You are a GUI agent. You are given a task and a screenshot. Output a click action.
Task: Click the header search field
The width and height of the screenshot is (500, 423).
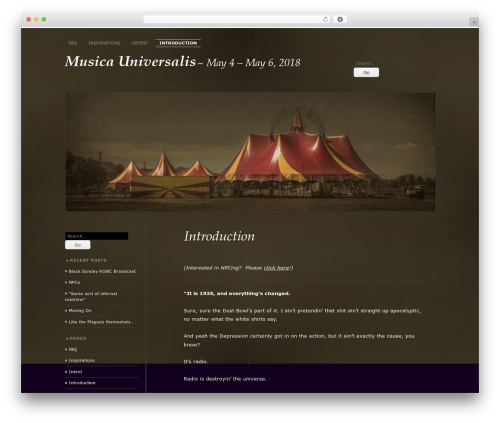pyautogui.click(x=386, y=63)
